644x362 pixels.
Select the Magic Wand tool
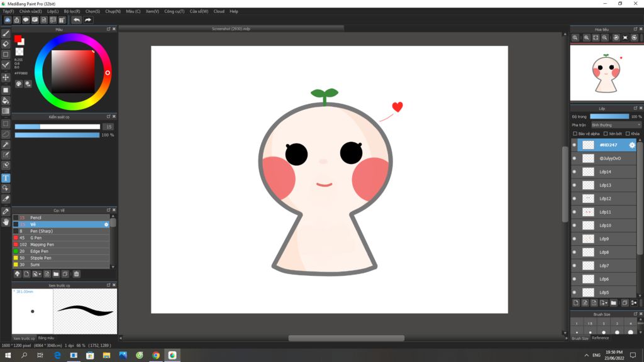pos(6,145)
